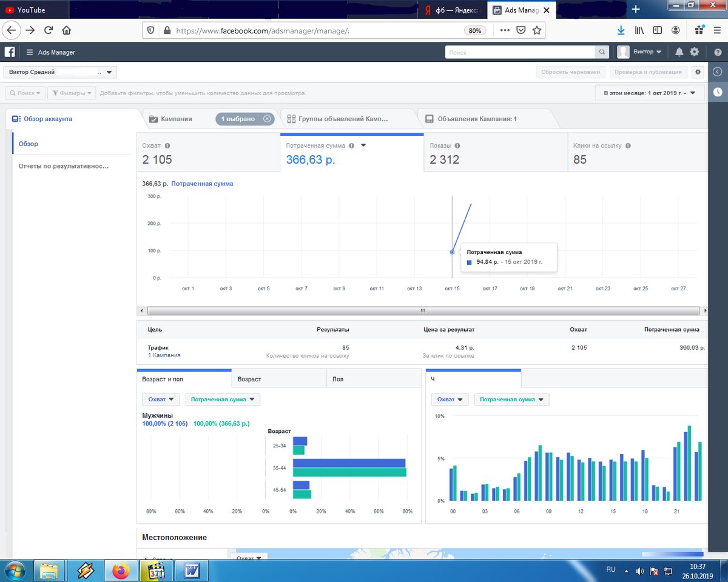
Task: Open the Виктор Средний account dropdown
Action: [x=60, y=72]
